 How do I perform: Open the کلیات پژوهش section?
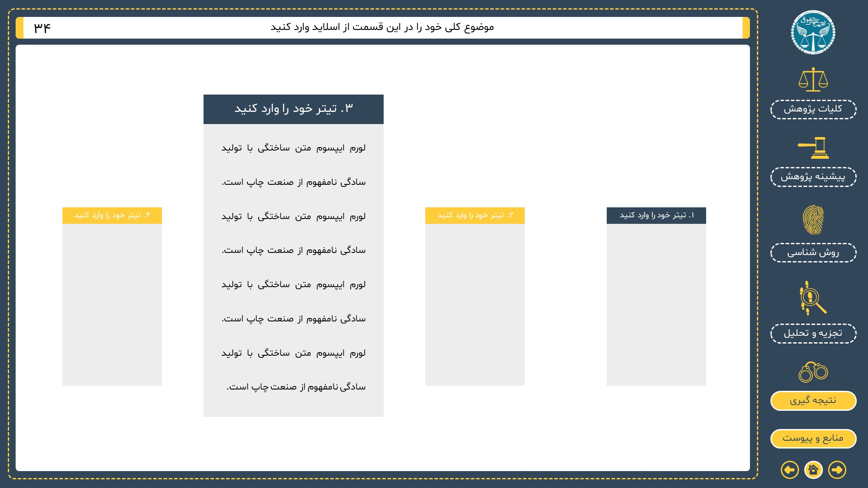[x=813, y=109]
